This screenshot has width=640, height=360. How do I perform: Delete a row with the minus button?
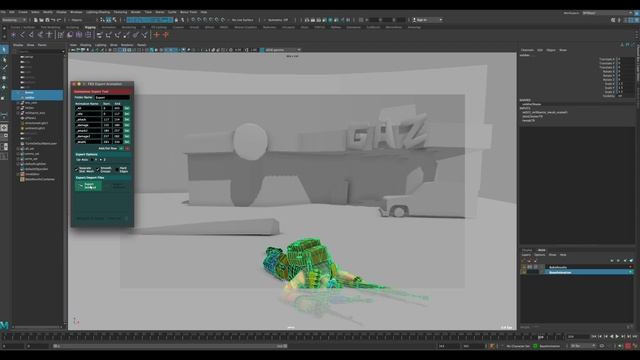click(127, 149)
